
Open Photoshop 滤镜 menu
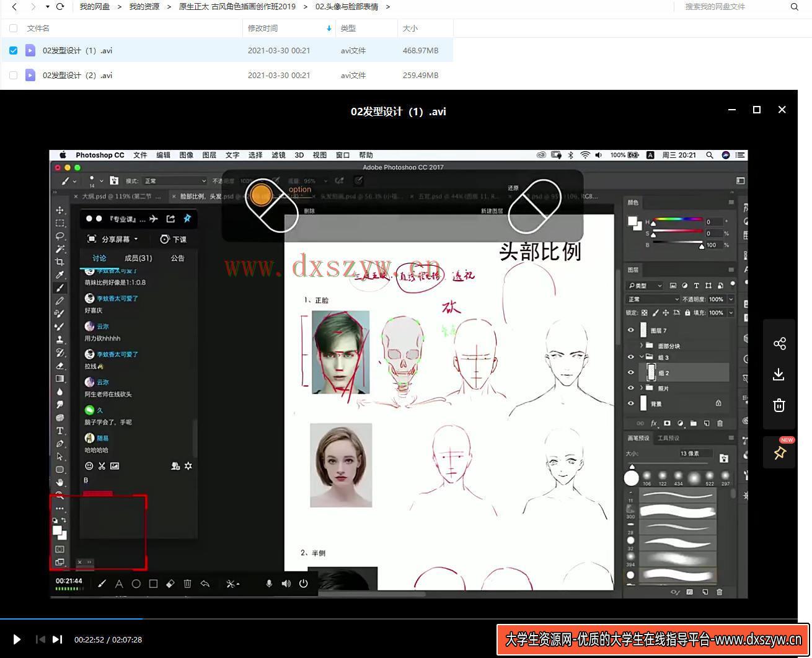[279, 155]
